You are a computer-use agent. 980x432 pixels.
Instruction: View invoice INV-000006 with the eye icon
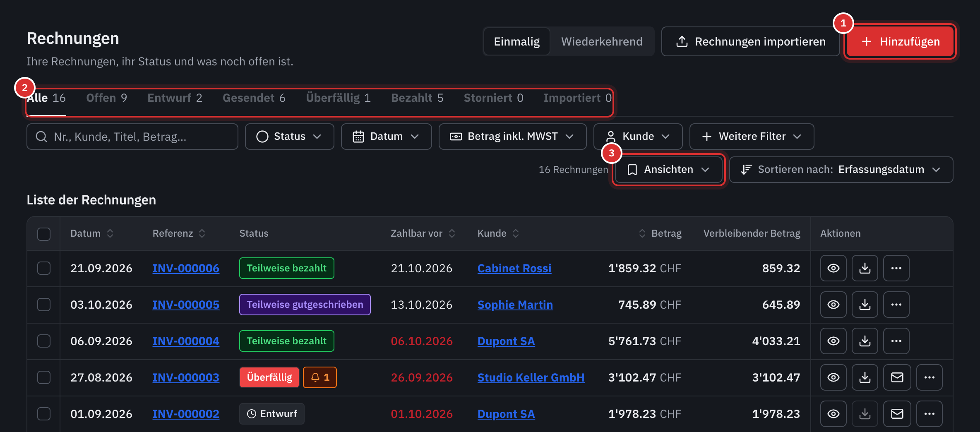point(833,268)
